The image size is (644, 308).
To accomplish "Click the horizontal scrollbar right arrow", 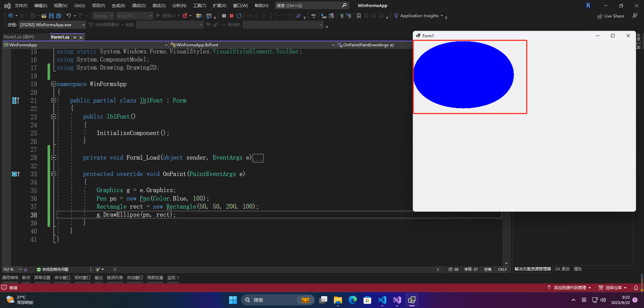I will point(438,269).
